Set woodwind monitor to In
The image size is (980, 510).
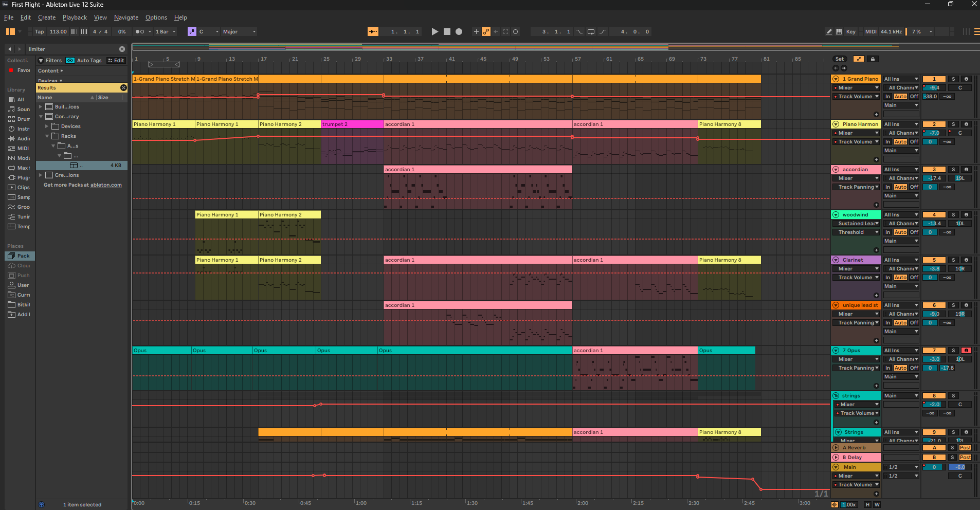point(887,232)
